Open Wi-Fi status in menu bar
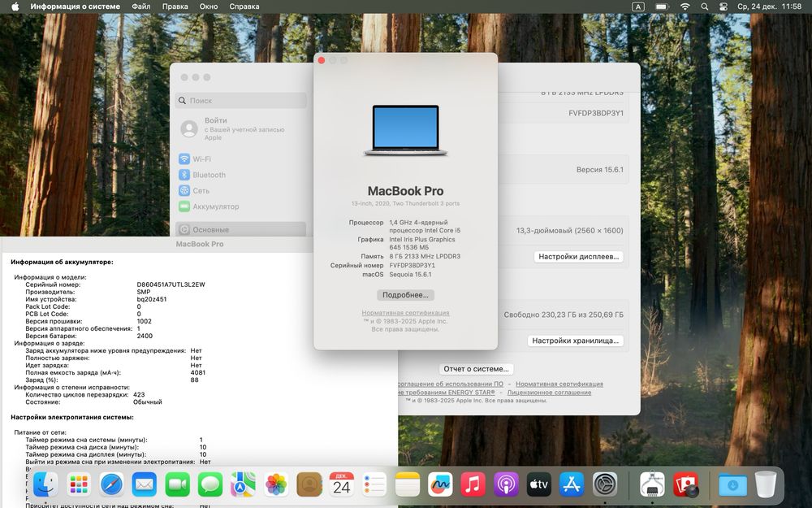Image resolution: width=812 pixels, height=508 pixels. (x=685, y=7)
